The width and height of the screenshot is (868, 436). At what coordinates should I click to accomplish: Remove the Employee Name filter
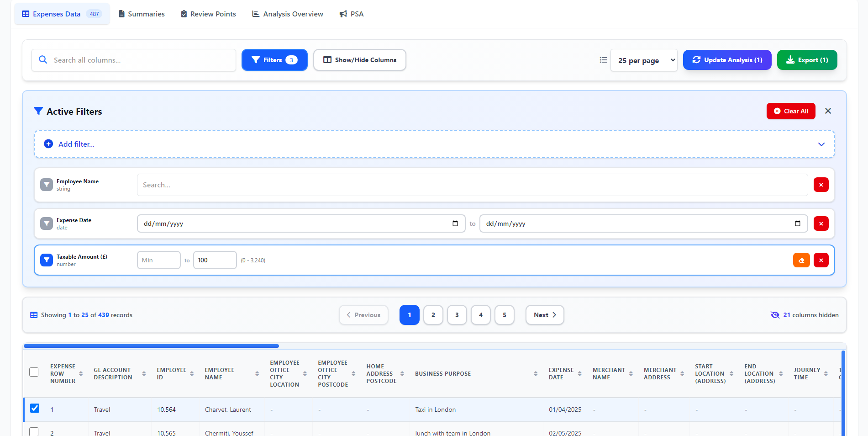pos(821,185)
